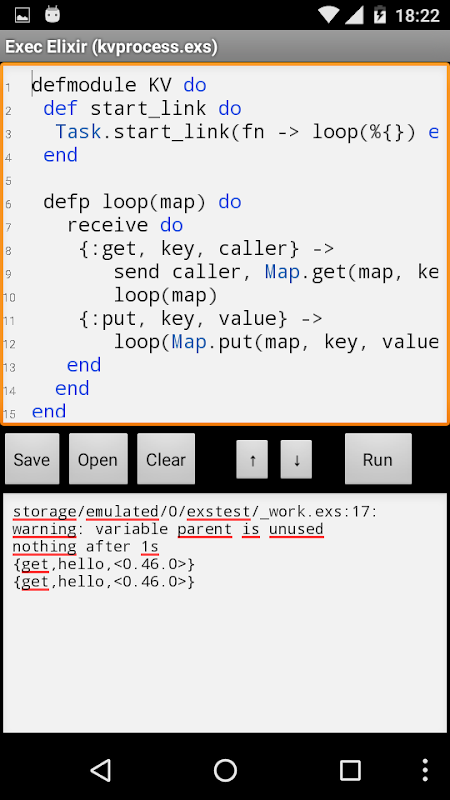Screen dimensions: 450x800
Task: Tap the second {get,hello,<0.46.0>} output line
Action: [104, 582]
